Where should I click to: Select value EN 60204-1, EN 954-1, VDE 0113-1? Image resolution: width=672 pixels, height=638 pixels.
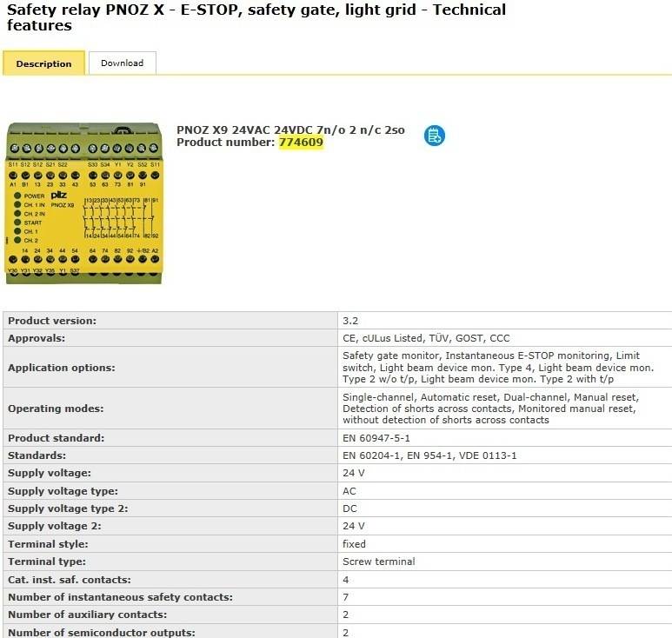click(429, 455)
